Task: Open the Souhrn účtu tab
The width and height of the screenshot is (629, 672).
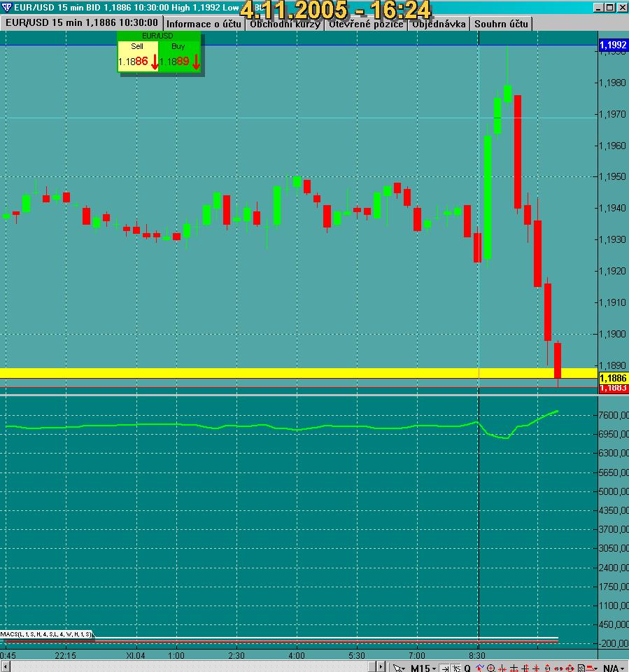Action: pos(501,24)
